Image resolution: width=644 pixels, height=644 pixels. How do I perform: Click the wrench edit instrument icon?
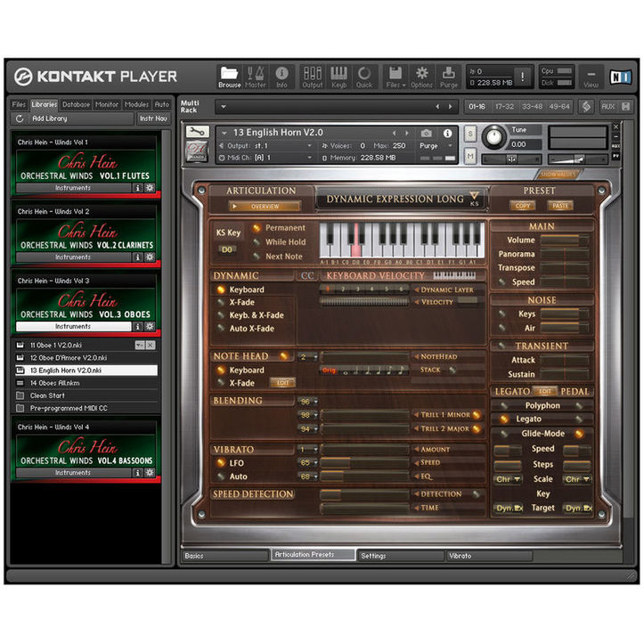click(x=198, y=132)
